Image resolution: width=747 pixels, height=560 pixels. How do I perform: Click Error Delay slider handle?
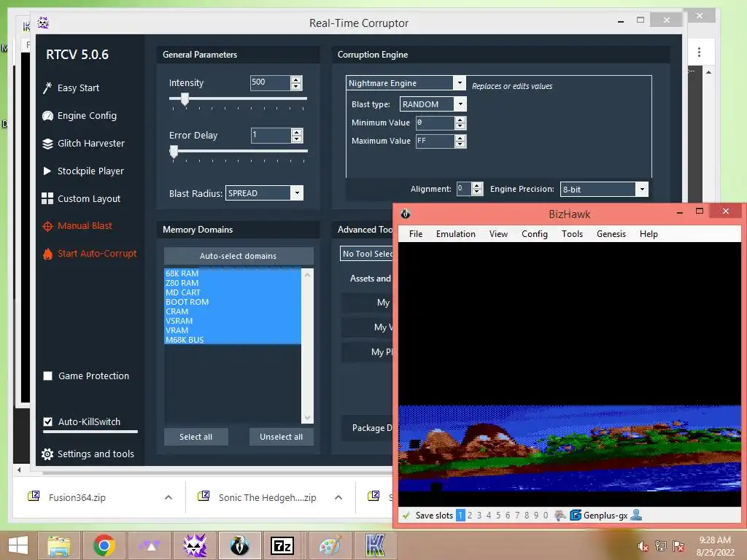point(174,152)
